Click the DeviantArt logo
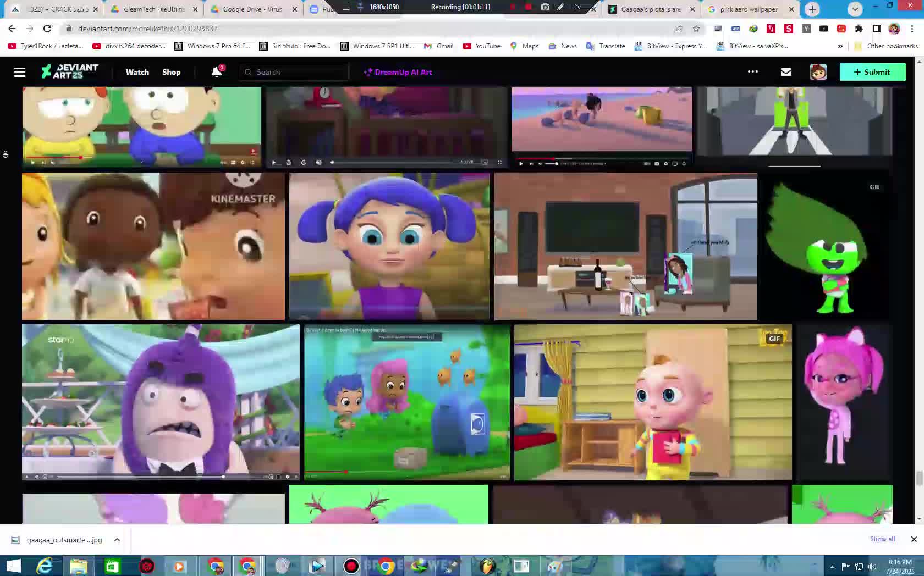Viewport: 924px width, 576px height. 70,71
